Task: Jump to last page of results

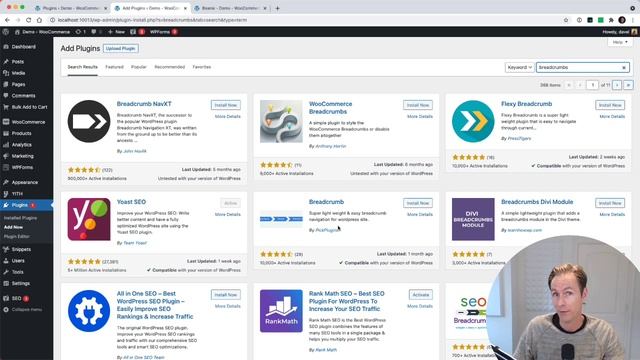Action: pyautogui.click(x=628, y=85)
